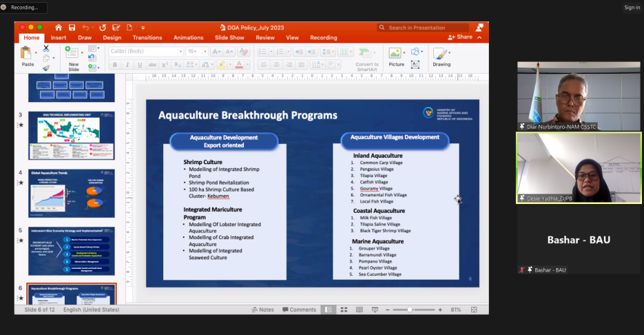Select slide 4 Global Aquaculture Trends thumbnail
The image size is (644, 335).
[72, 194]
